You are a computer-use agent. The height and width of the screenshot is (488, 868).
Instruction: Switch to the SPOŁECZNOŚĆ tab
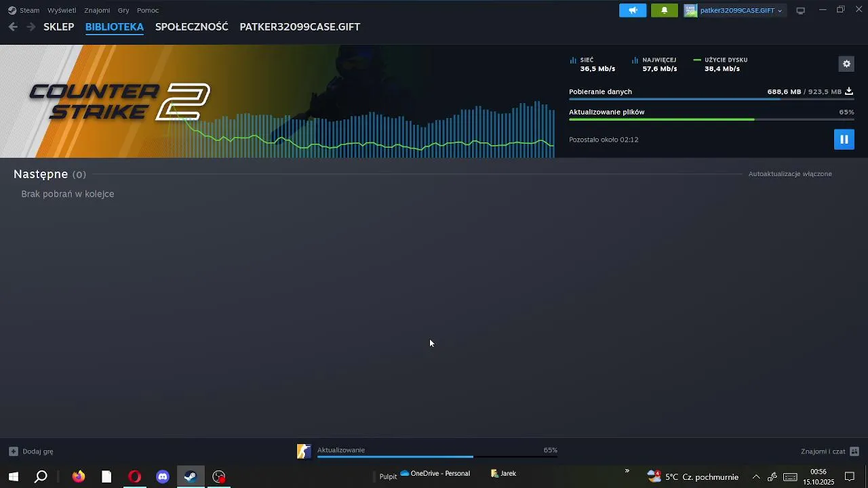192,27
